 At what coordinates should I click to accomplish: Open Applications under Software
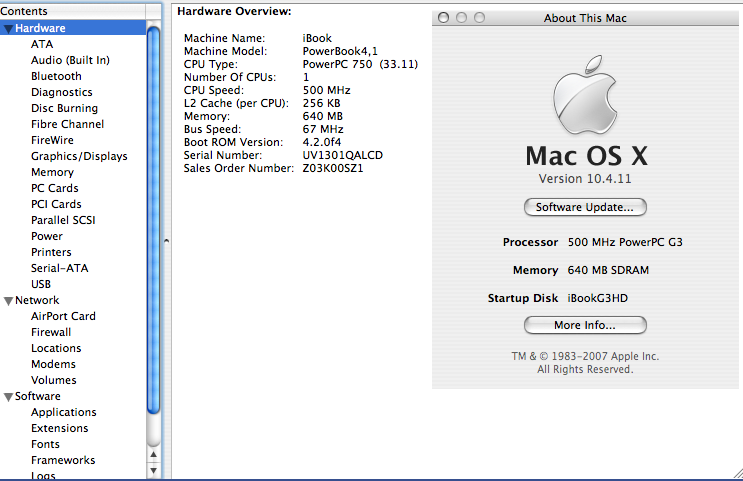point(63,412)
